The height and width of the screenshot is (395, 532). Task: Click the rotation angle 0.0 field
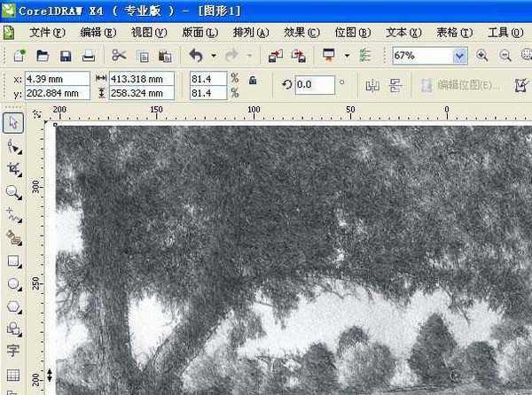tap(315, 85)
